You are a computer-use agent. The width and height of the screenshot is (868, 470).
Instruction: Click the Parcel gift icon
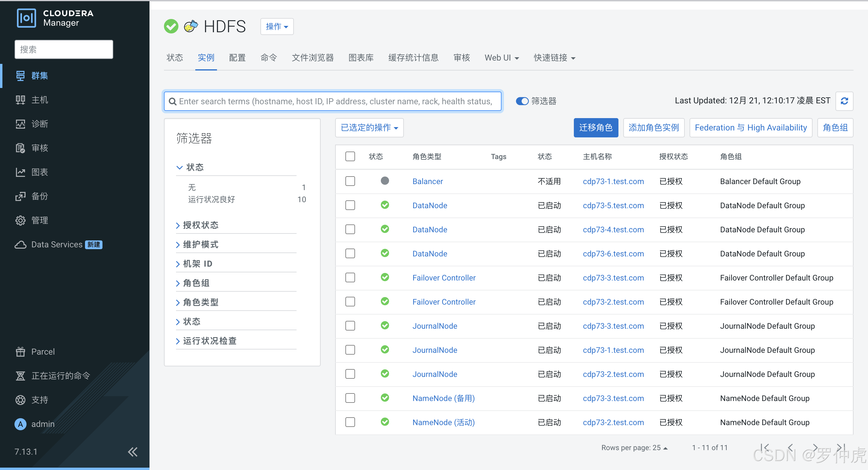[x=20, y=351]
